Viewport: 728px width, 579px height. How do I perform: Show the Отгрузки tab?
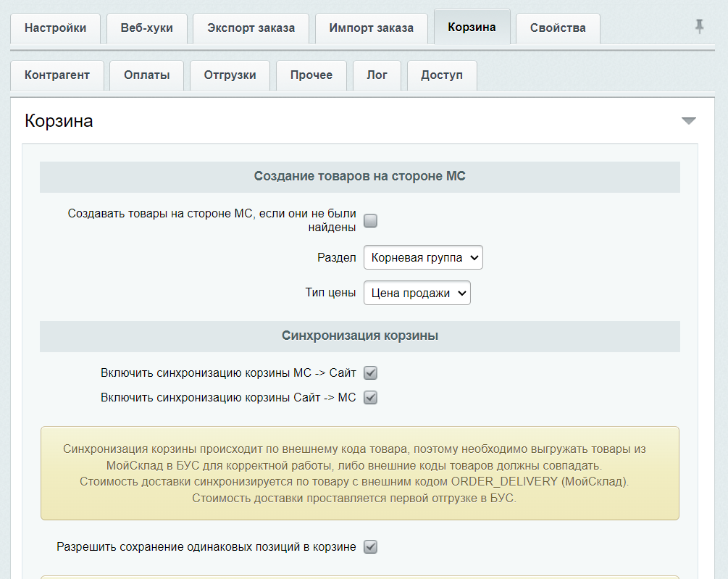coord(230,75)
